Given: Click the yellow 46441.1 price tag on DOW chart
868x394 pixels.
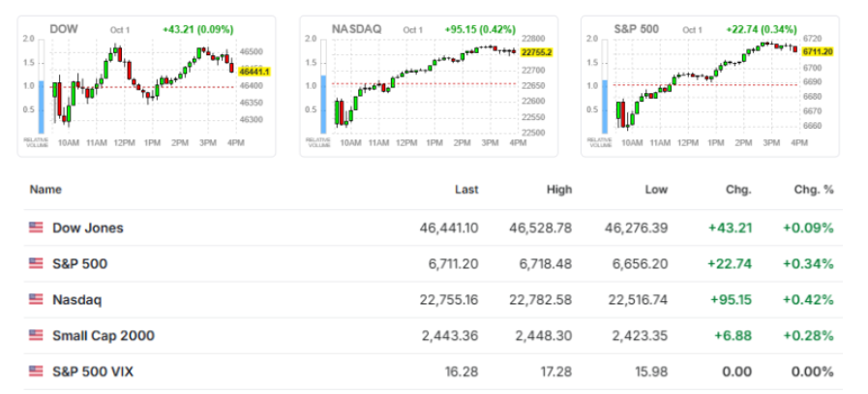Looking at the screenshot, I should (x=254, y=73).
